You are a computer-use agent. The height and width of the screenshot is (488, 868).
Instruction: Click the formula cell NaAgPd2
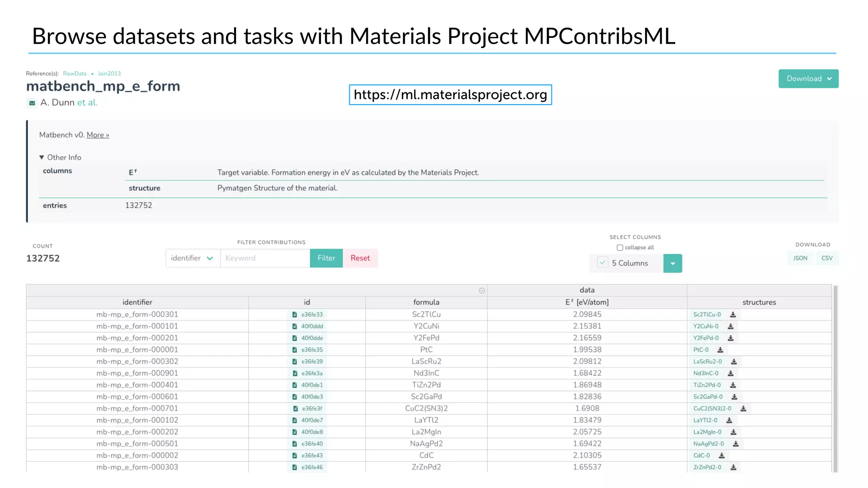pyautogui.click(x=426, y=444)
